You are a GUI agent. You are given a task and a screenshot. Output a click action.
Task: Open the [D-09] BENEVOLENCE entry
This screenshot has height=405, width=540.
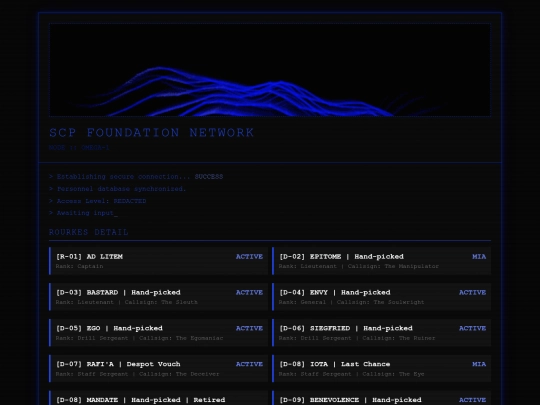pyautogui.click(x=382, y=398)
